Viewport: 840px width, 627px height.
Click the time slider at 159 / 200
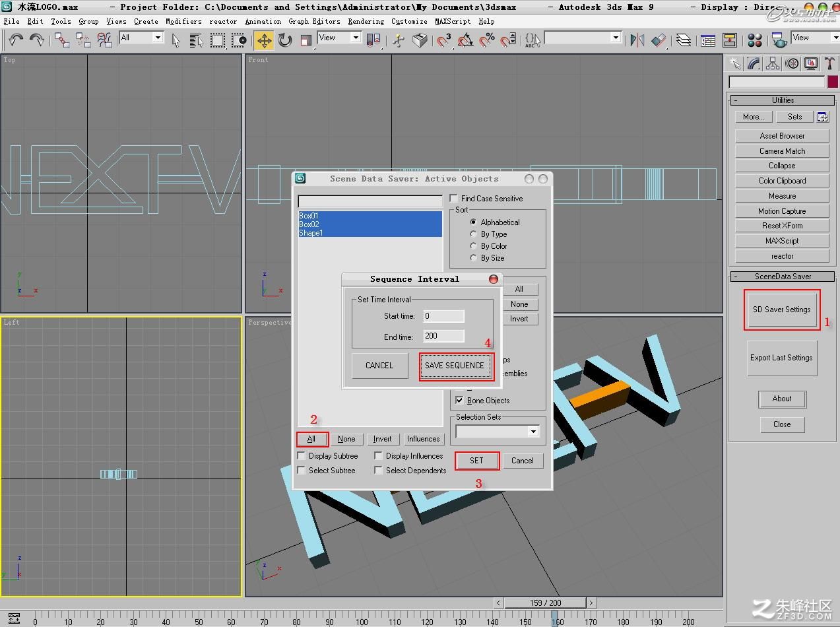pos(545,603)
